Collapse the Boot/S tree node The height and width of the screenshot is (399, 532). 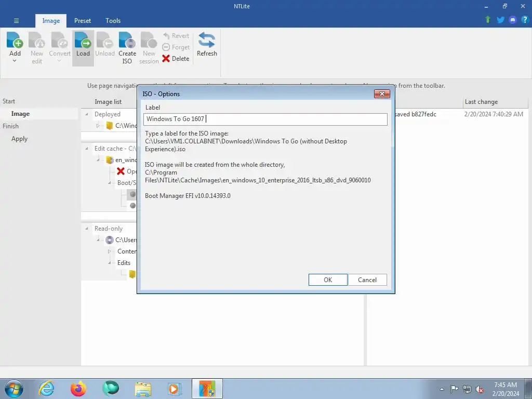109,183
